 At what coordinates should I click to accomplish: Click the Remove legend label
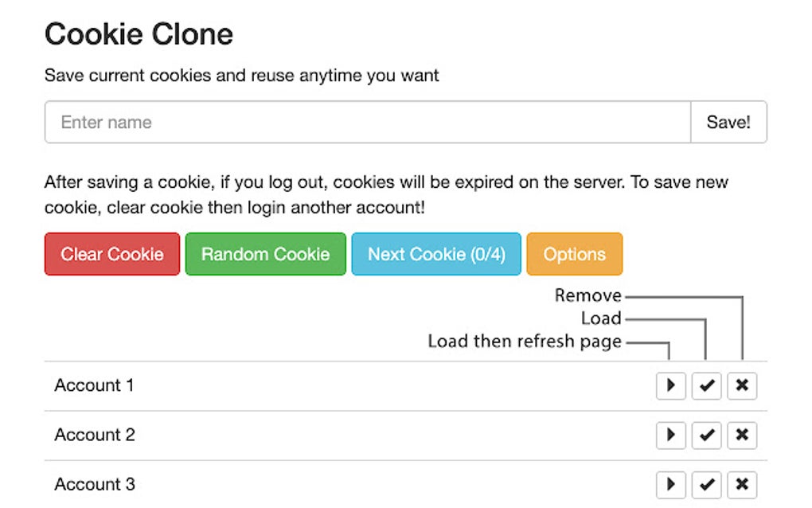click(x=588, y=295)
